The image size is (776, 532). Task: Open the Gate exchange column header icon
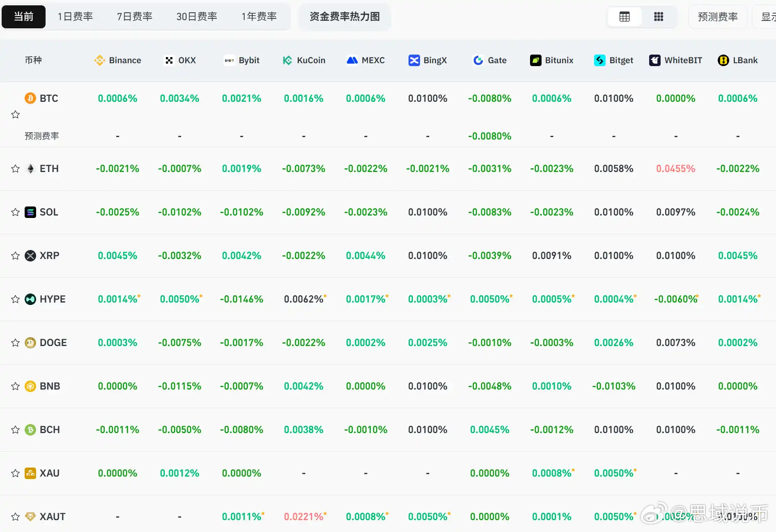[x=478, y=60]
